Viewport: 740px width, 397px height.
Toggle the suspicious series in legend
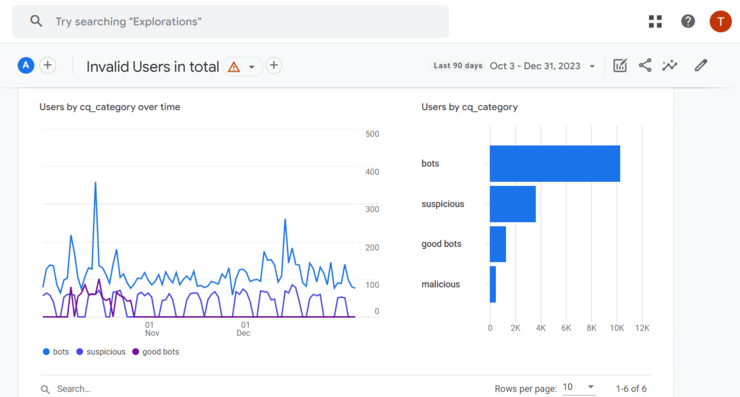tap(101, 352)
